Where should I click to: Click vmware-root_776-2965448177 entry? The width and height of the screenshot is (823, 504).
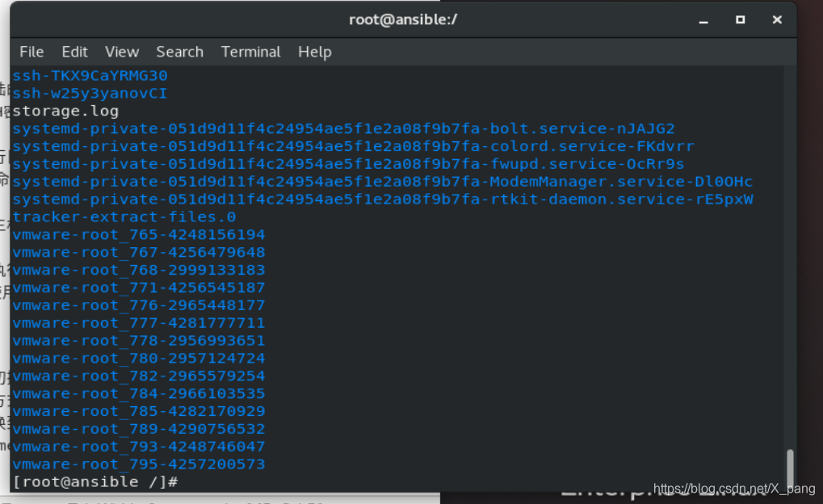(x=139, y=305)
